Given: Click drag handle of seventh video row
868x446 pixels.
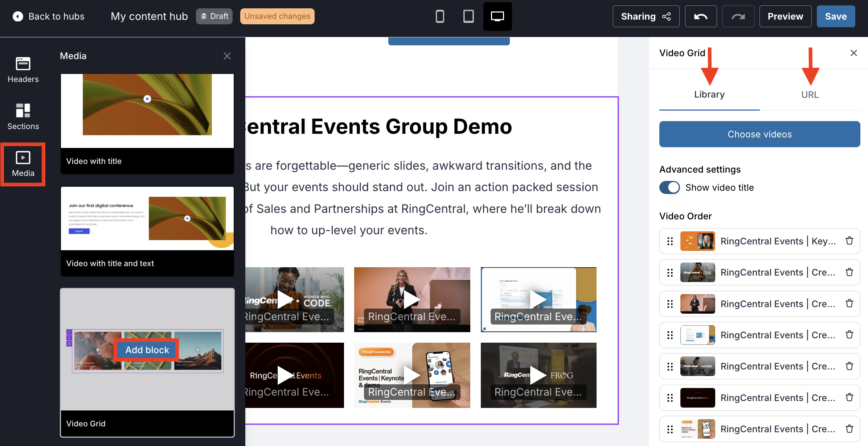Looking at the screenshot, I should pyautogui.click(x=670, y=429).
